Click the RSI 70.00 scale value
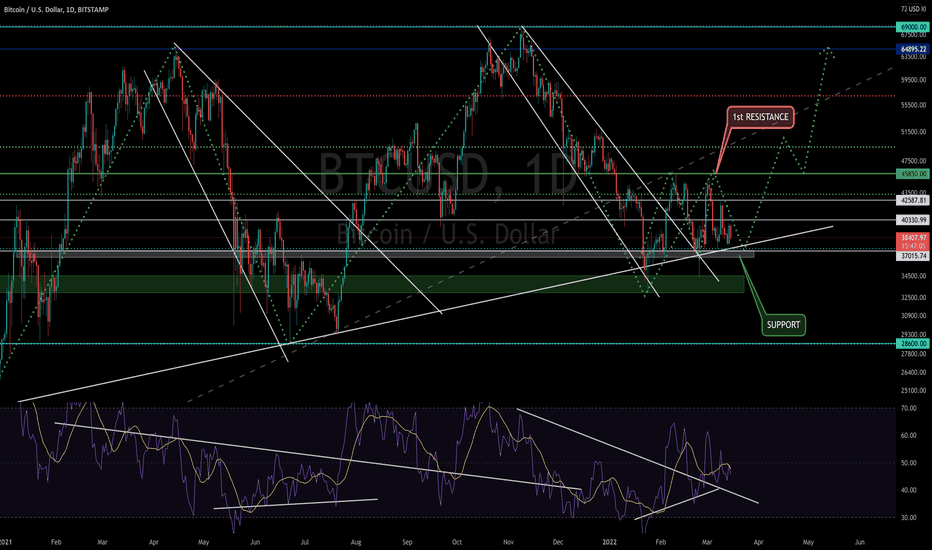 (908, 408)
